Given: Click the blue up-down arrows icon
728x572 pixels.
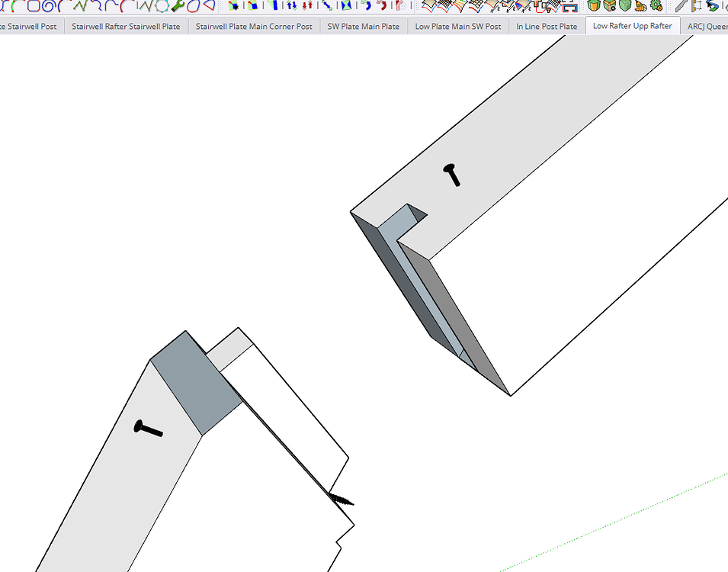Looking at the screenshot, I should (x=292, y=5).
